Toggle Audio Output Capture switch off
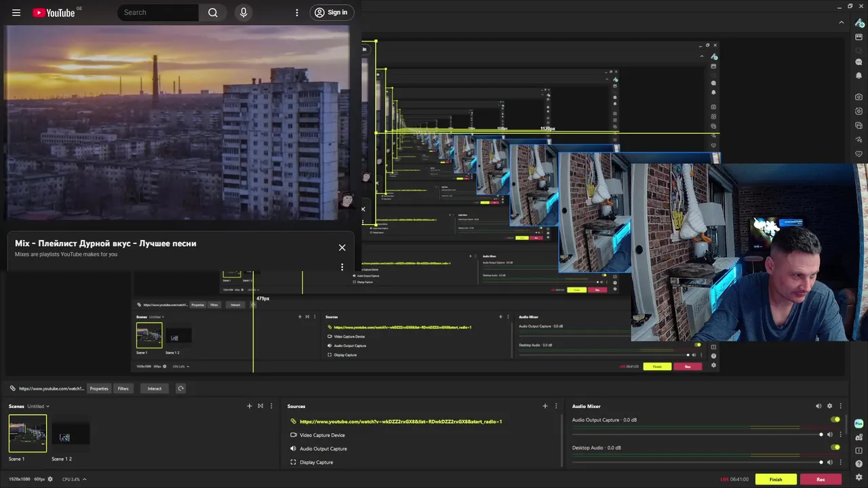This screenshot has height=488, width=868. 835,420
